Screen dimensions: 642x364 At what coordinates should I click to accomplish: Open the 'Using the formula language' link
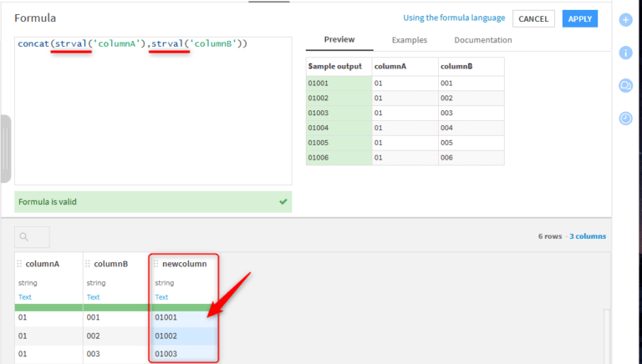click(454, 18)
